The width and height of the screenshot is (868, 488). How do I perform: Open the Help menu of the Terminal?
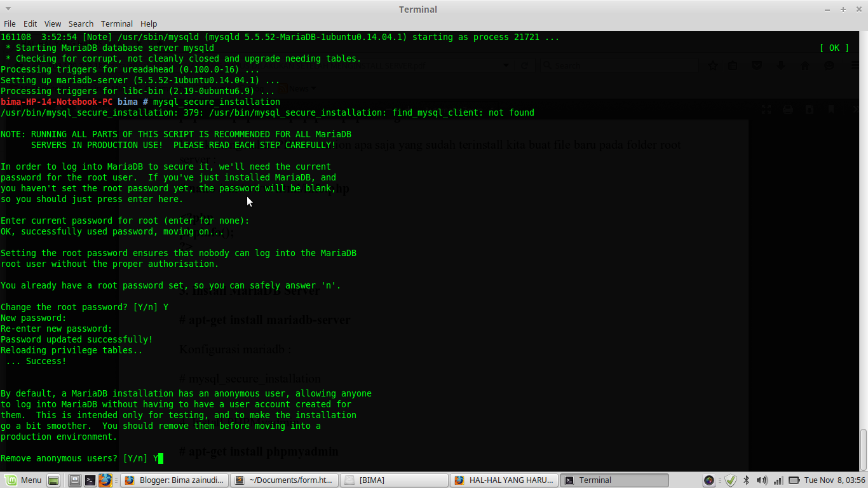coord(148,24)
